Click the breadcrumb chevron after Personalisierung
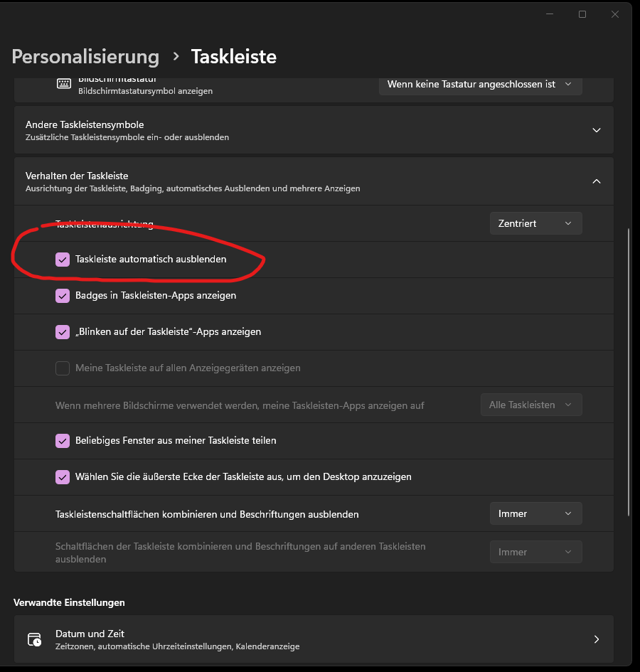Viewport: 640px width, 672px height. pos(176,56)
